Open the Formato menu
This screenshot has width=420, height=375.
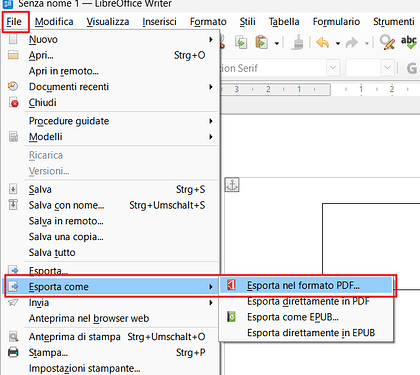click(x=208, y=22)
